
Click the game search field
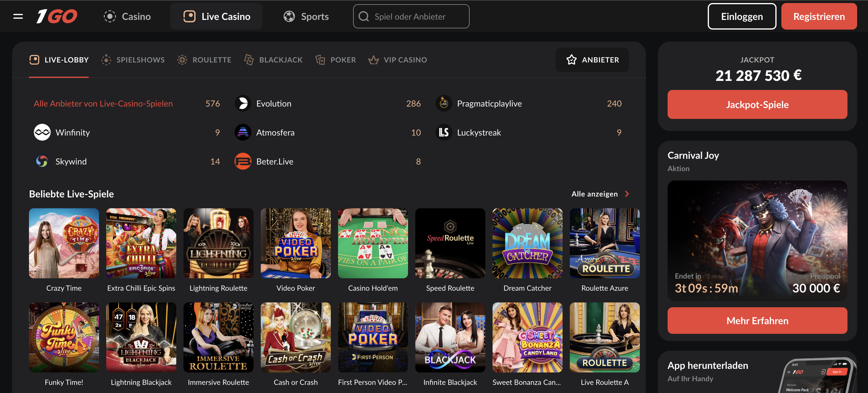(411, 16)
